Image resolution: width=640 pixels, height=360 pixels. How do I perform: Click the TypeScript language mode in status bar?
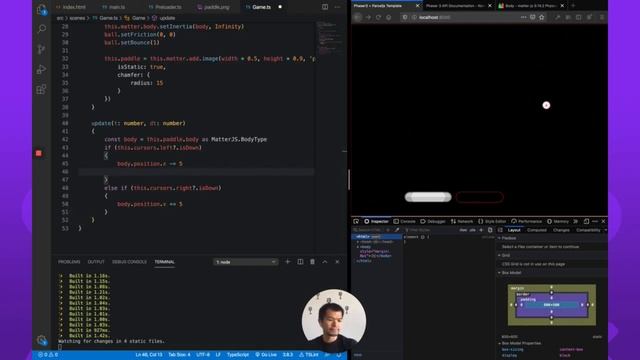point(238,355)
